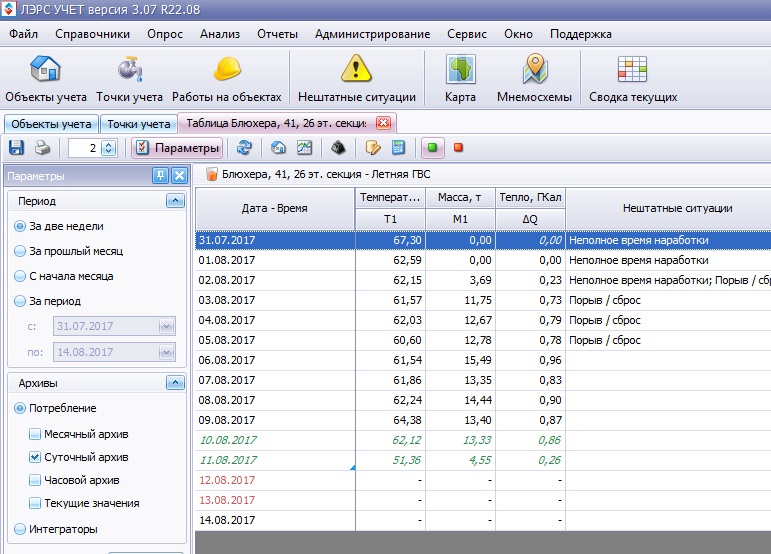Open the Окно menu

point(518,34)
